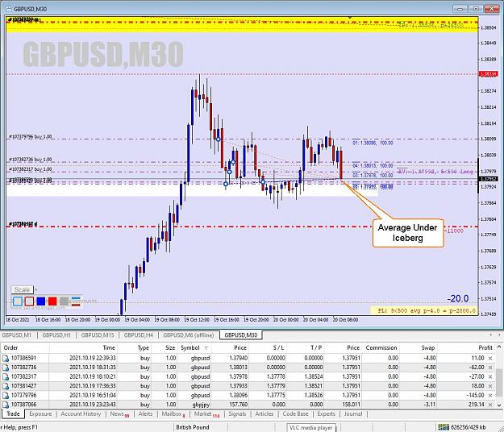Click the order icon beside 107382317
The width and height of the screenshot is (504, 432).
pyautogui.click(x=6, y=376)
